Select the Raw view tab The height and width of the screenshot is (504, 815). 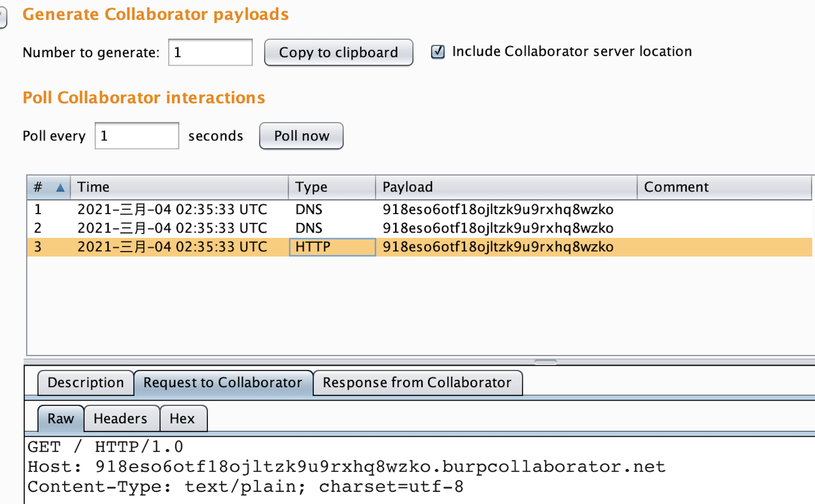(x=61, y=419)
